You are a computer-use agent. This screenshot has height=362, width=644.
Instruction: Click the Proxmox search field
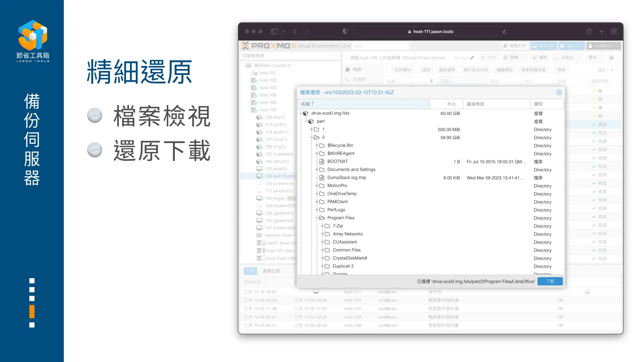[x=380, y=46]
